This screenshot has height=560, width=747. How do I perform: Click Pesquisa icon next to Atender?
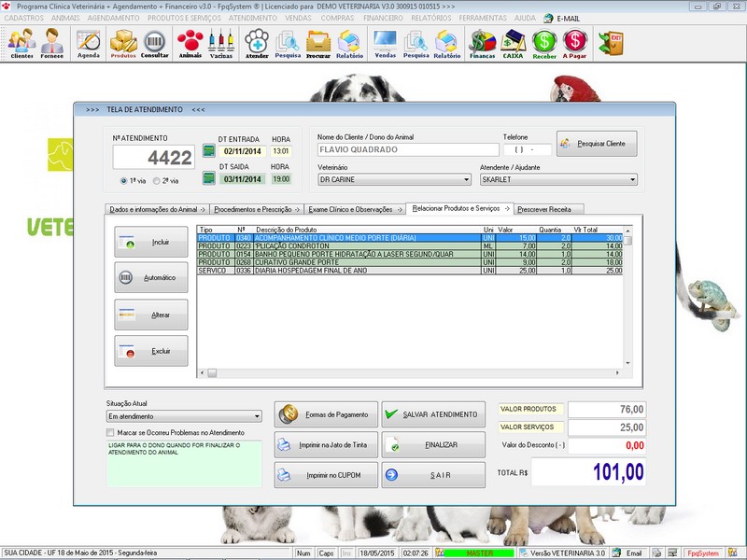(x=288, y=43)
